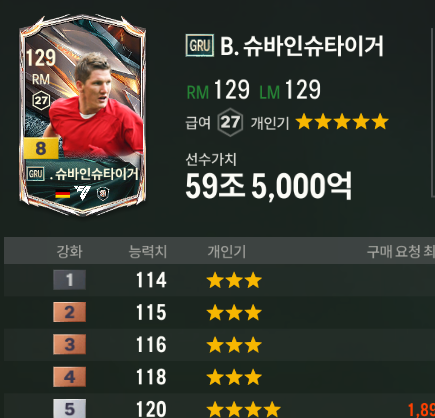The image size is (435, 418).
Task: Click the 개인기 column header
Action: coord(227,251)
